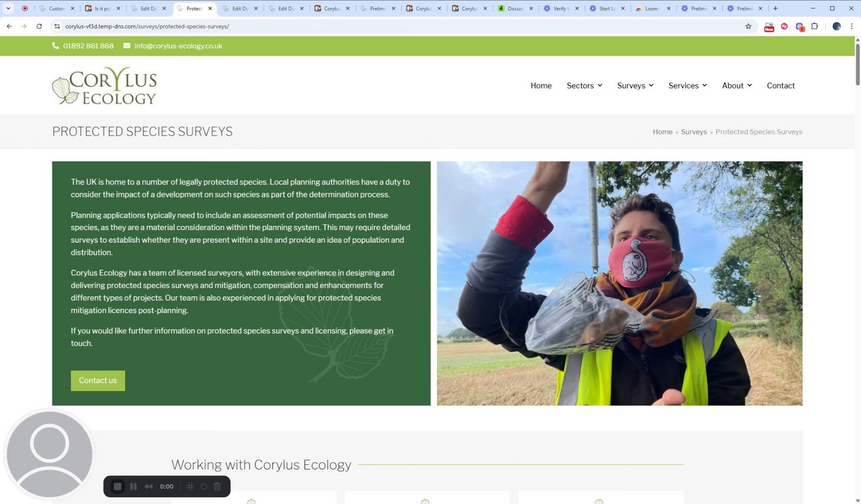
Task: Stop the Loom recording
Action: (x=118, y=487)
